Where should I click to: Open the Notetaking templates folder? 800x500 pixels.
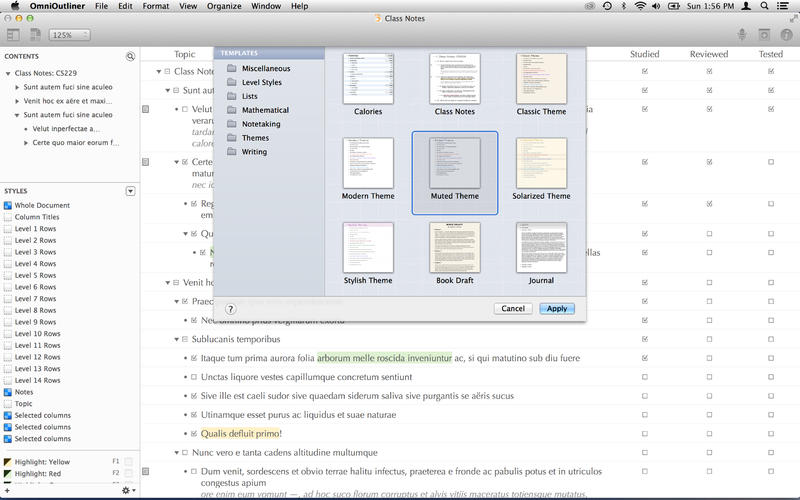coord(261,124)
